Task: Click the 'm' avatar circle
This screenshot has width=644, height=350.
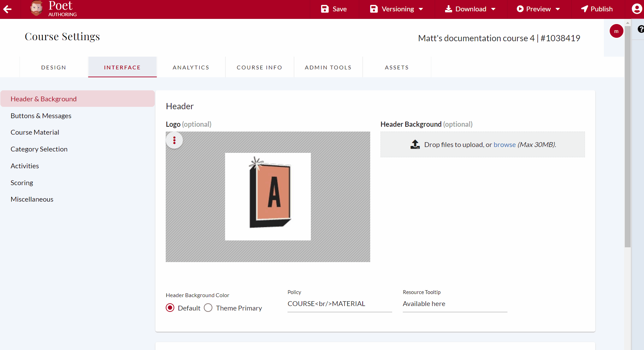Action: 616,31
